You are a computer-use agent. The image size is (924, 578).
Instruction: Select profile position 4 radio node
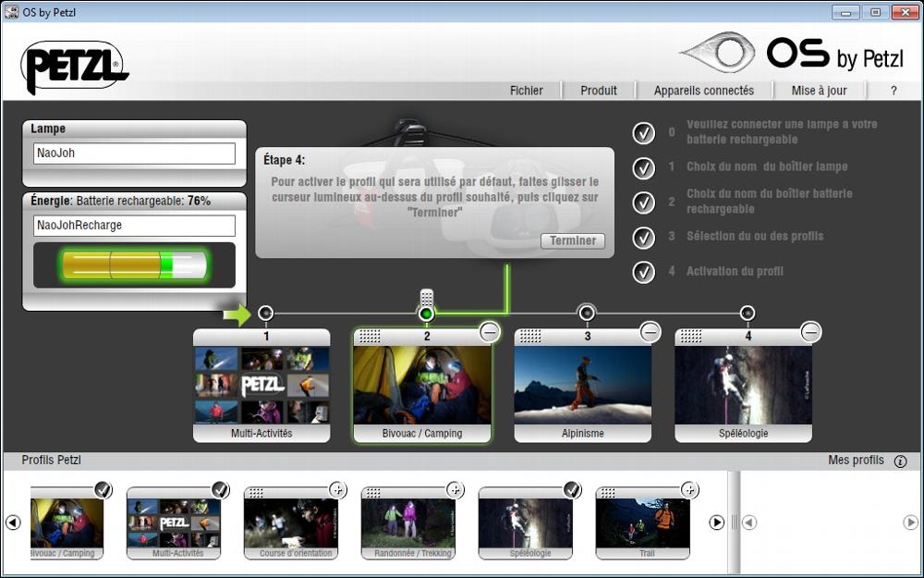click(x=748, y=314)
